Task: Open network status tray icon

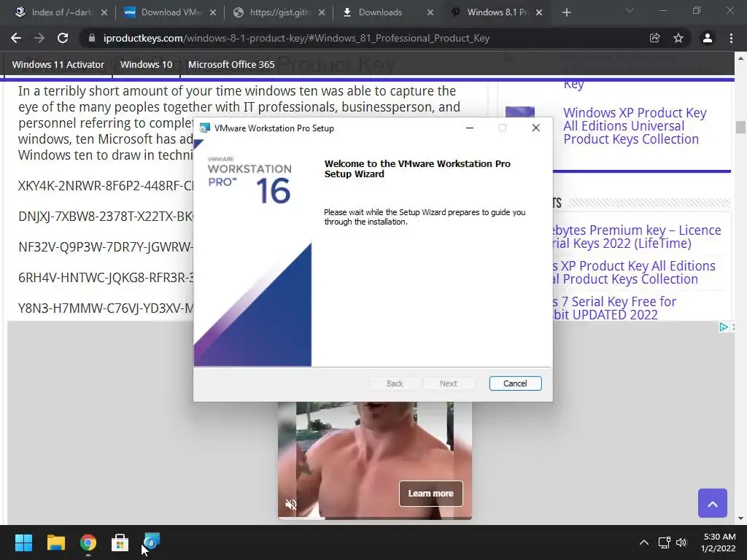Action: tap(664, 542)
